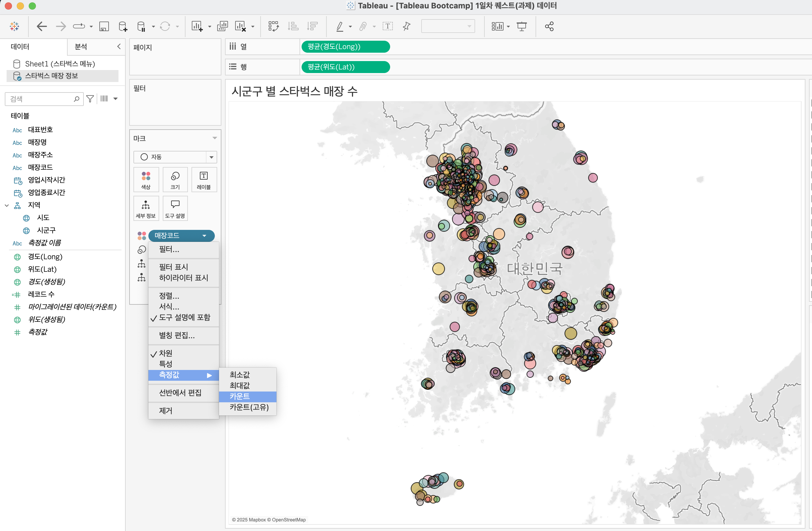Screen dimensions: 812x531
Task: Click the new data source icon
Action: pyautogui.click(x=122, y=26)
